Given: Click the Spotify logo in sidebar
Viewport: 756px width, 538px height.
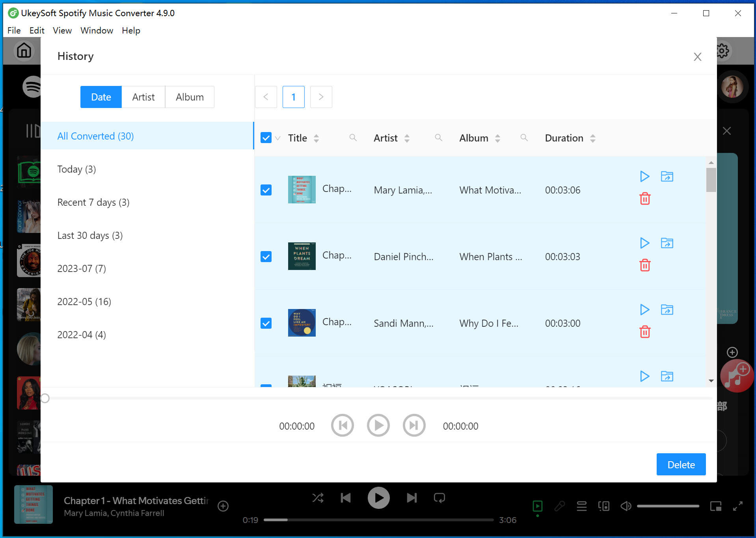Looking at the screenshot, I should [x=32, y=86].
